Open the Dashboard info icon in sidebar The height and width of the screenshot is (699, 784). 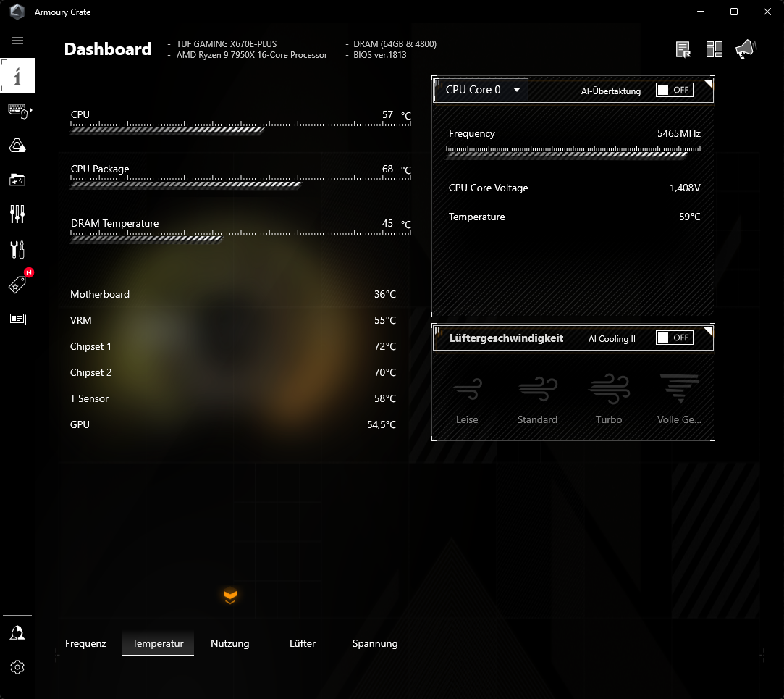point(17,75)
